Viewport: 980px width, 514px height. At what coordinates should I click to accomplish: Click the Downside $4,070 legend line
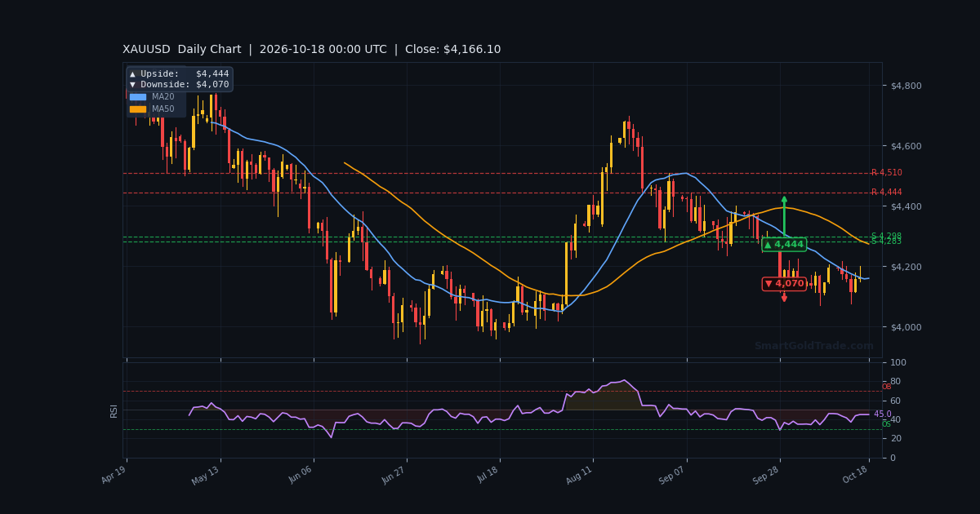[180, 85]
